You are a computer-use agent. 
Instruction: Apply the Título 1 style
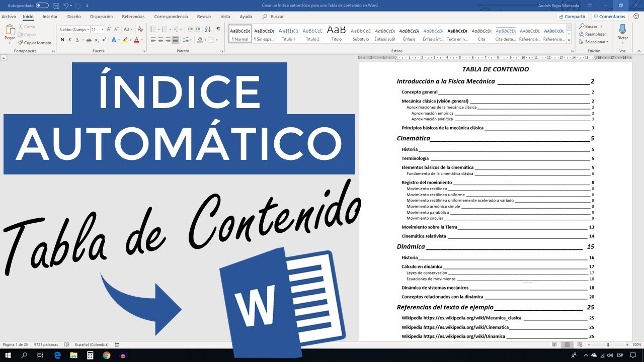click(288, 34)
